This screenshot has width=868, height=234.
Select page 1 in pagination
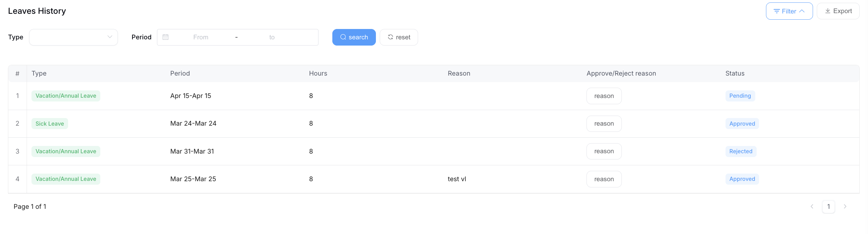point(829,207)
